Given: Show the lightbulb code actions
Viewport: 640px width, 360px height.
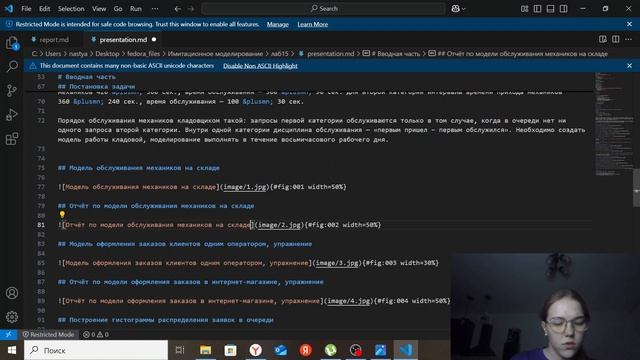Looking at the screenshot, I should pyautogui.click(x=62, y=215).
